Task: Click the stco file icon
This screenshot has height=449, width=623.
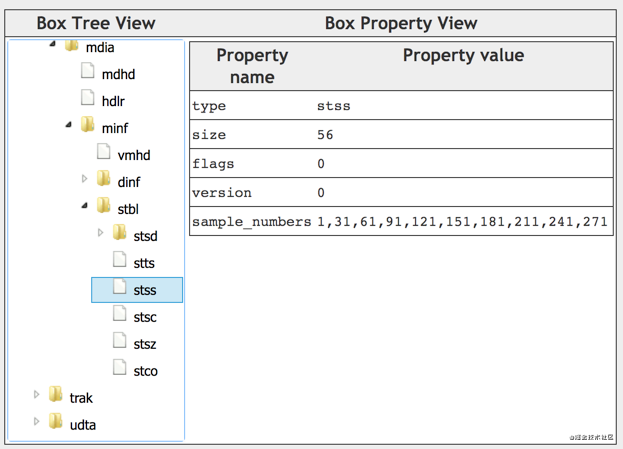Action: coord(119,367)
